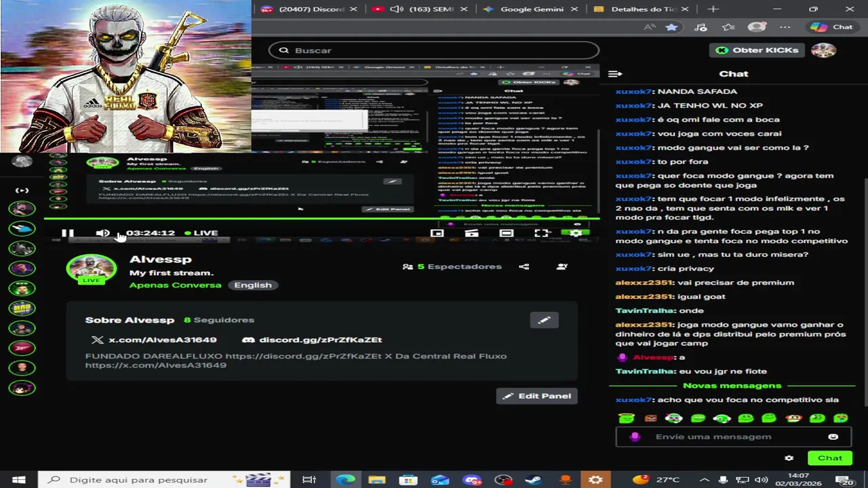This screenshot has height=488, width=868.
Task: Click the green Chat send button
Action: point(829,458)
